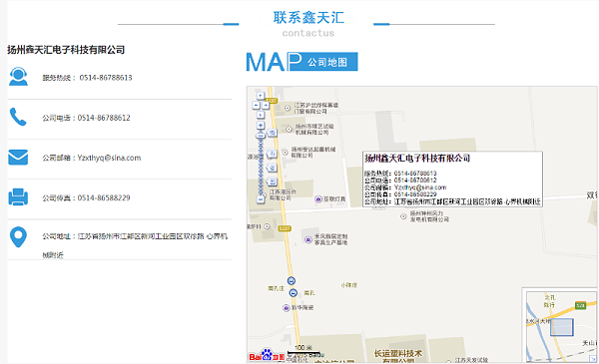The image size is (599, 364).
Task: Click the zoom slider handle on map
Action: coord(261,136)
